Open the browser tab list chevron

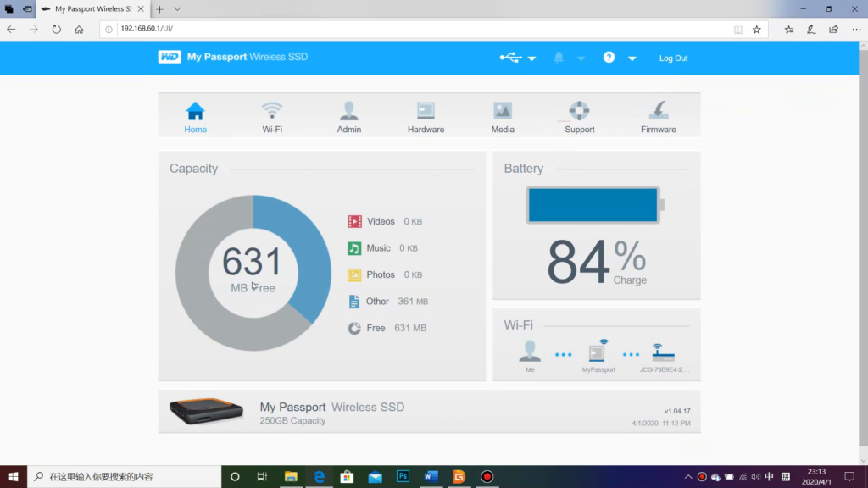pyautogui.click(x=177, y=8)
